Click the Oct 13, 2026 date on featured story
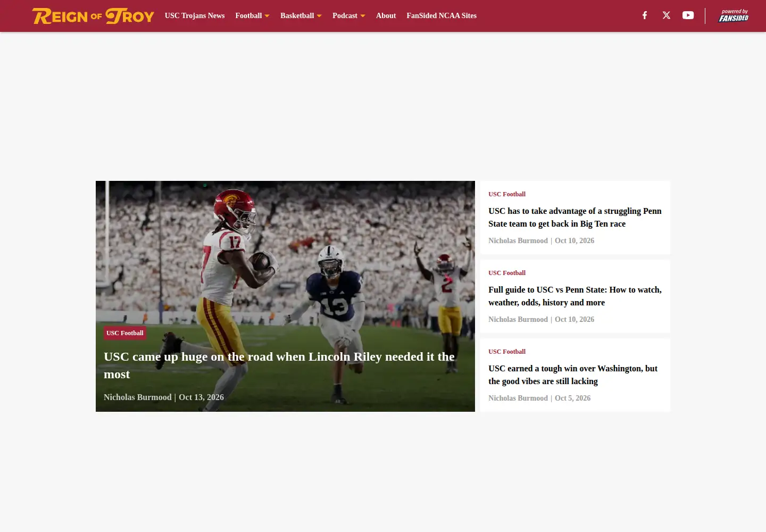The image size is (766, 532). coord(202,397)
